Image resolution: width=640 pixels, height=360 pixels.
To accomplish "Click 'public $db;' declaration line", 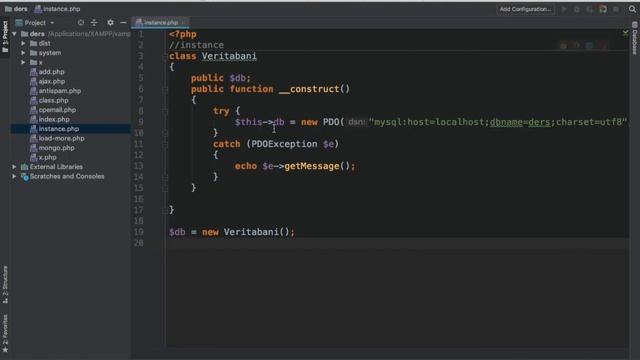I will [x=220, y=78].
